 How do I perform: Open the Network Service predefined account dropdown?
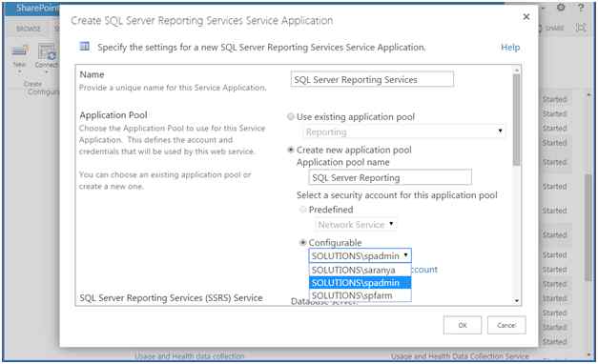coord(356,225)
